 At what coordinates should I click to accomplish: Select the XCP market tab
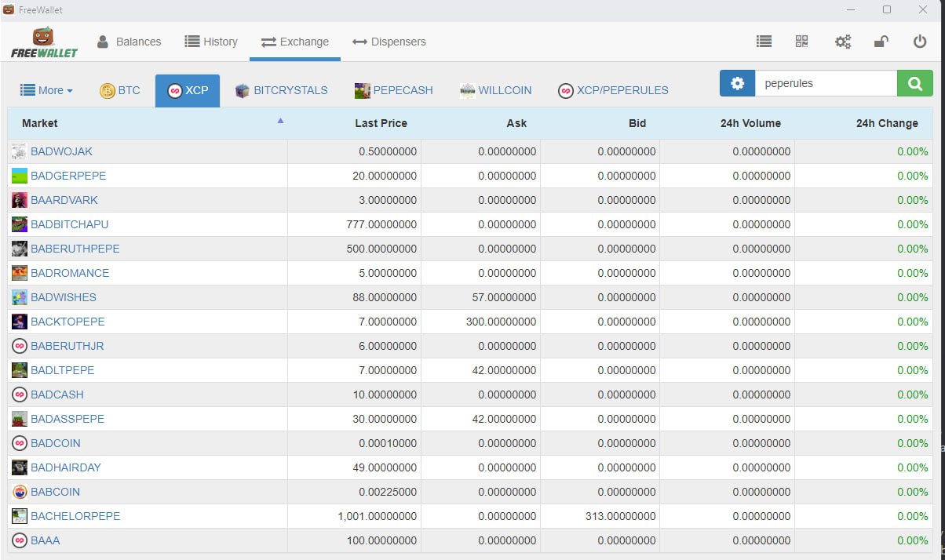pos(188,90)
